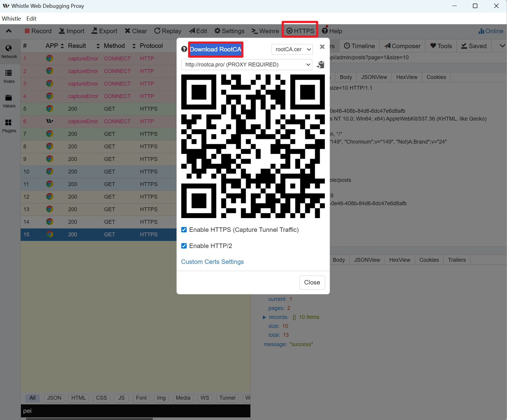The image size is (507, 420).
Task: Toggle Enable HTTPS Capture Tunnel Traffic checkbox
Action: (x=184, y=230)
